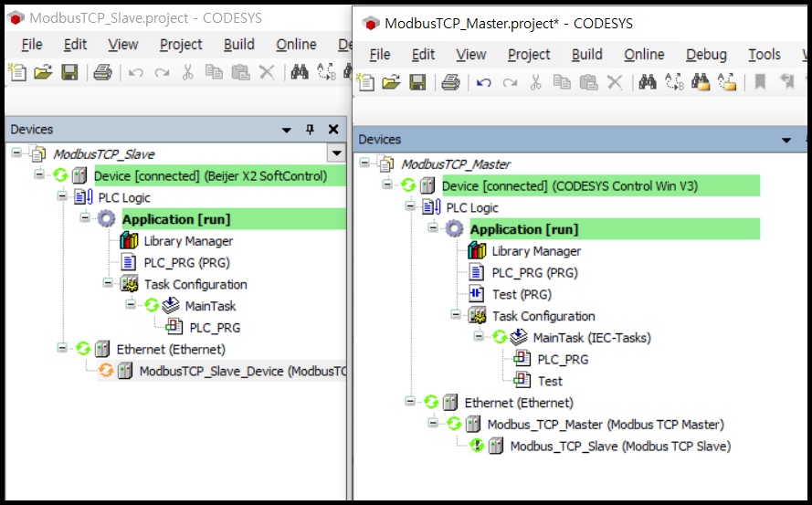Click Cut icon in Master window toolbar
The image size is (812, 505).
tap(535, 82)
